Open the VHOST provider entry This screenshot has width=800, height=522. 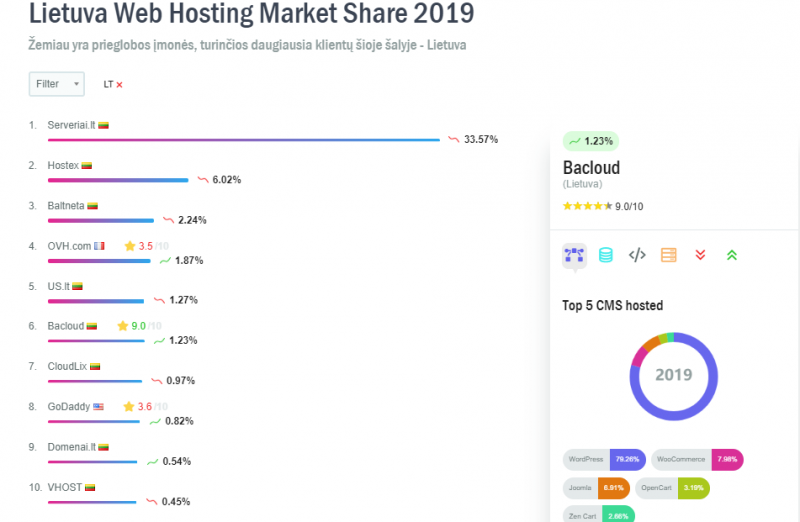64,487
